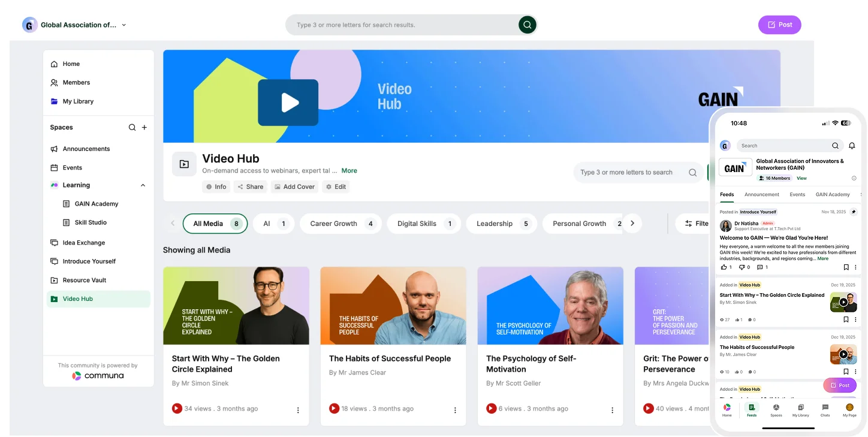Click the phone's Search field
868x437 pixels.
pyautogui.click(x=789, y=146)
